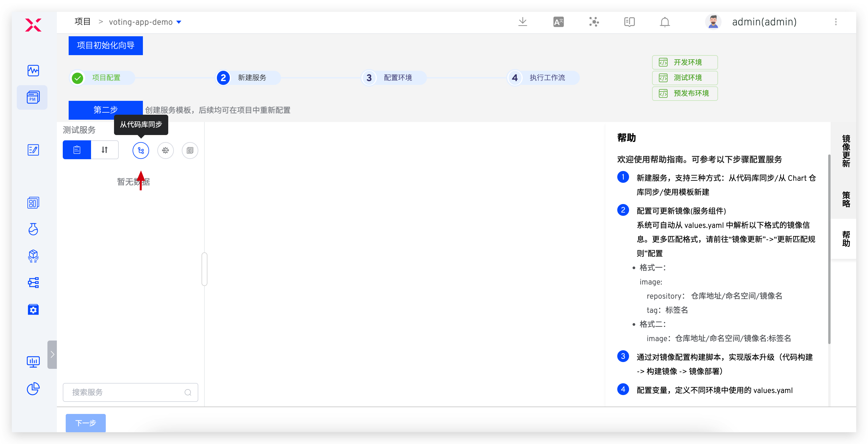Open the 策略 side tab

pyautogui.click(x=846, y=199)
